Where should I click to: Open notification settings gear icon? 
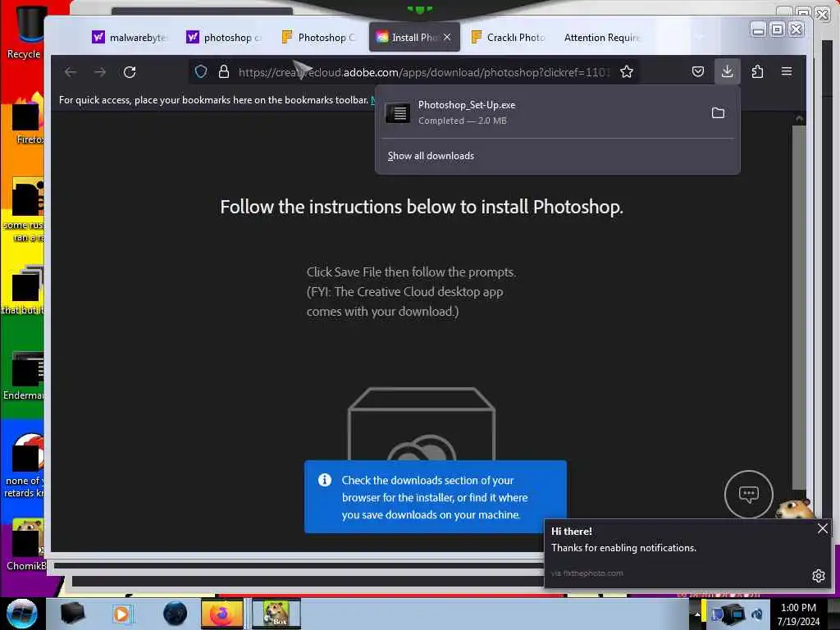(818, 576)
